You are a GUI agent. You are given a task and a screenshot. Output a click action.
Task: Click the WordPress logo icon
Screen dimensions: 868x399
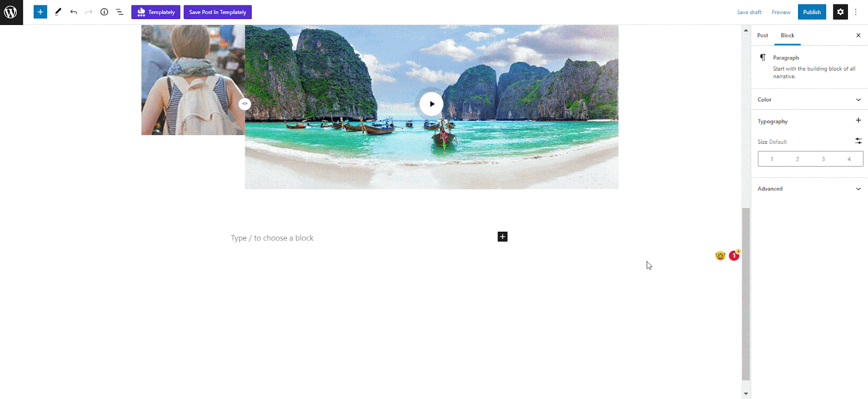tap(11, 12)
